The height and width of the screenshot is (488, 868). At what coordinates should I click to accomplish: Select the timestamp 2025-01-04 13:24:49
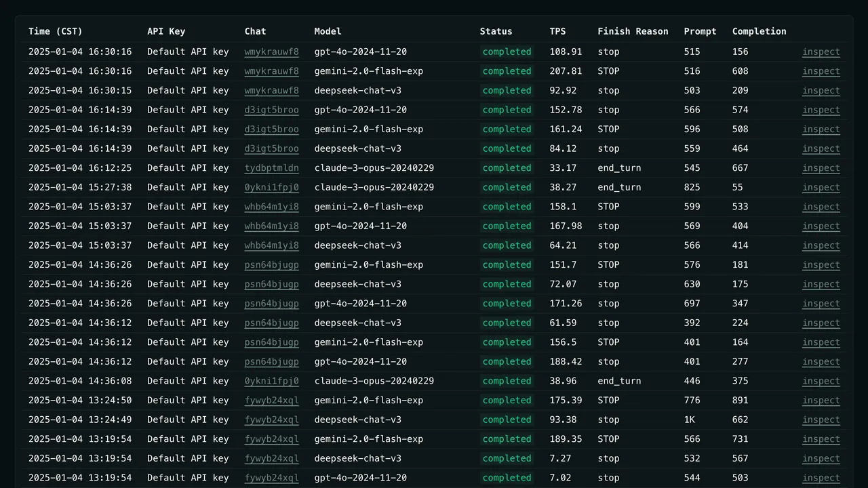(x=80, y=420)
